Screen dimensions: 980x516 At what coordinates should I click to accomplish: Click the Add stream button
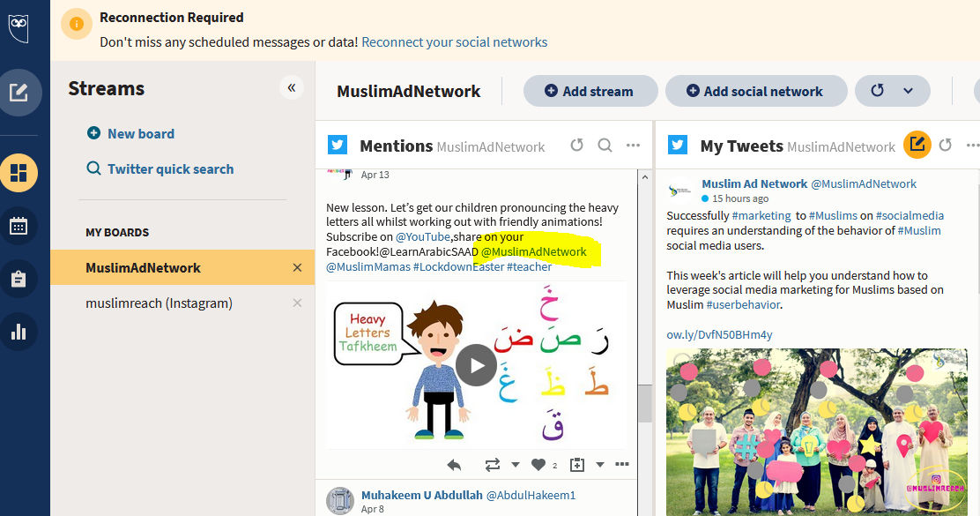[x=590, y=91]
